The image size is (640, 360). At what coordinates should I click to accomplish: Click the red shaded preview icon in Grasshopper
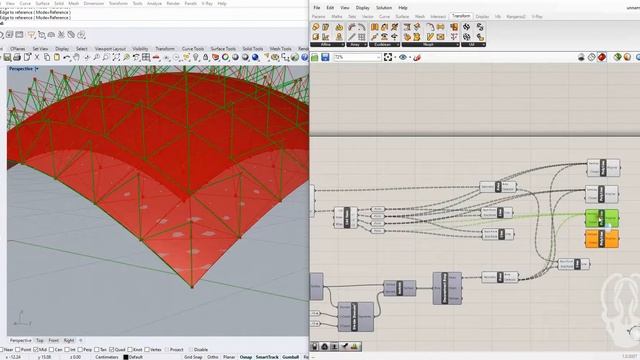[602, 57]
